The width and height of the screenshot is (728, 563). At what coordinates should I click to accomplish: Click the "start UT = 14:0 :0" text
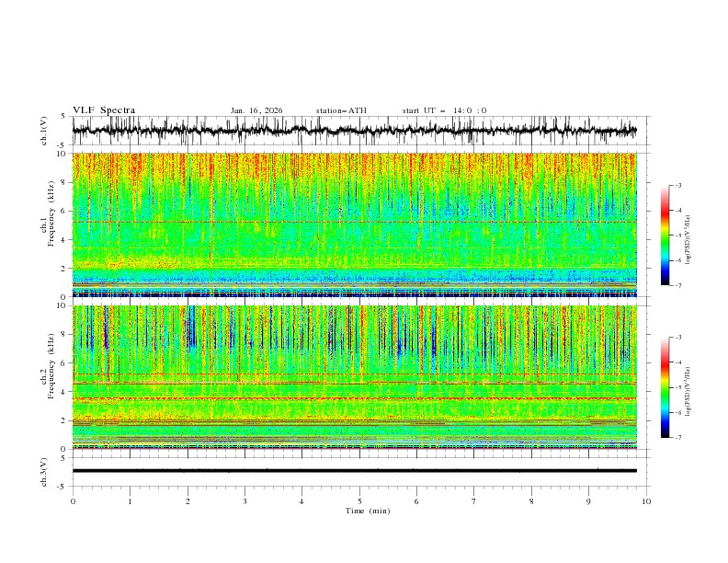[x=444, y=110]
